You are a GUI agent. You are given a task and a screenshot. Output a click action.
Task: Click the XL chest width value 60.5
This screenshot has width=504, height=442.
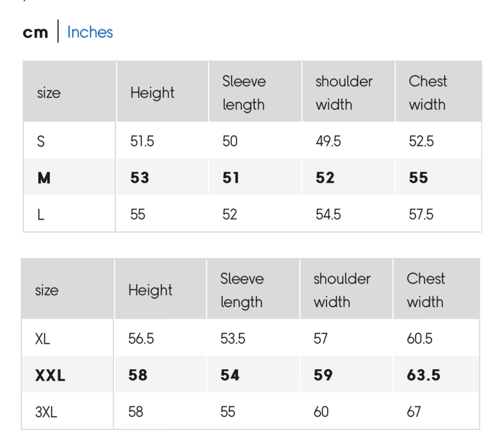pyautogui.click(x=419, y=338)
